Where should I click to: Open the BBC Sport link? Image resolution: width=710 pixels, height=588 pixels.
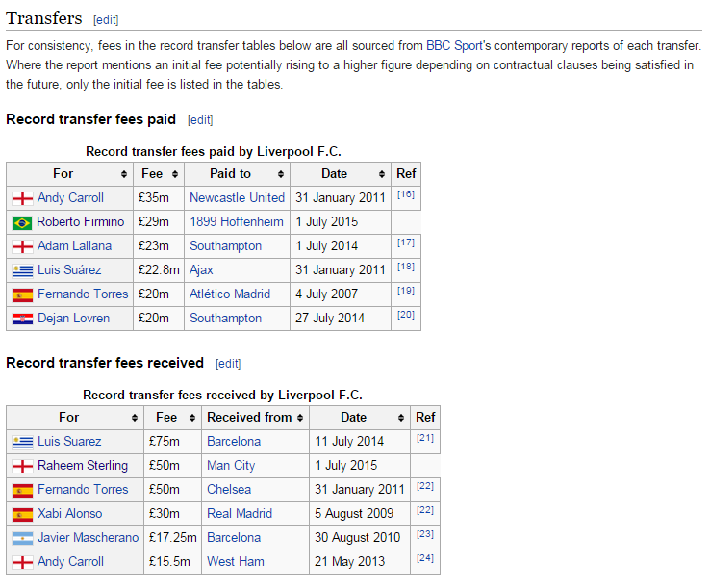(x=454, y=46)
